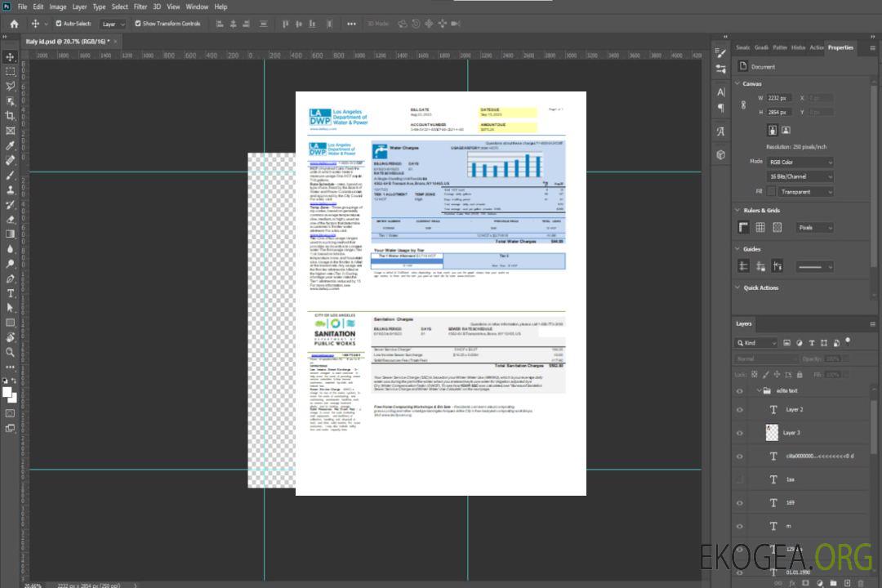
Task: Uncheck the Auto-Select checkbox
Action: tap(58, 24)
